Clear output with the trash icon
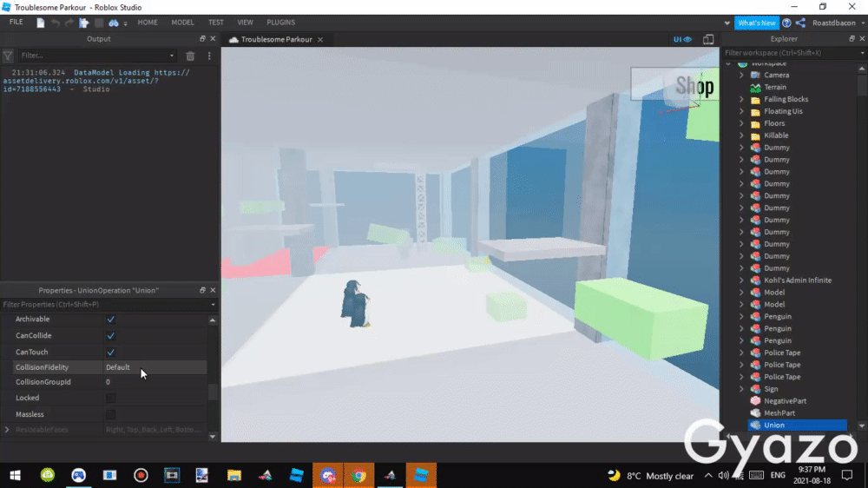868x488 pixels. 190,56
